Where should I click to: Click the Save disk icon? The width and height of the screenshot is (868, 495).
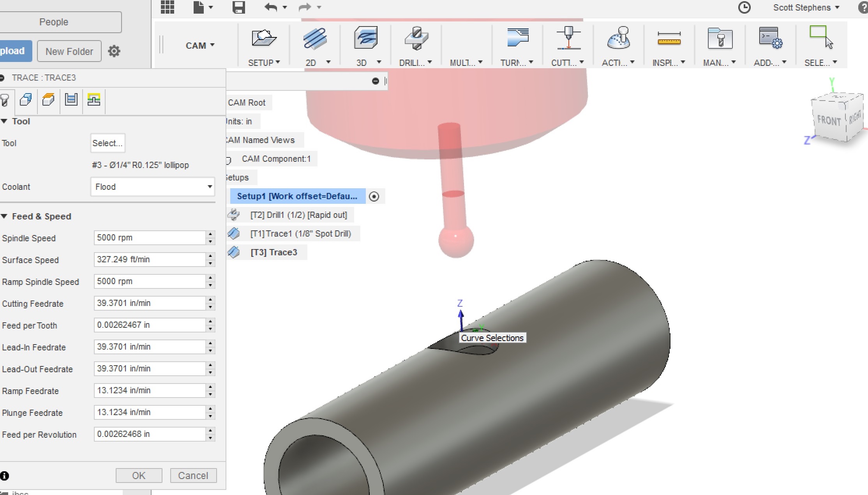[x=238, y=7]
